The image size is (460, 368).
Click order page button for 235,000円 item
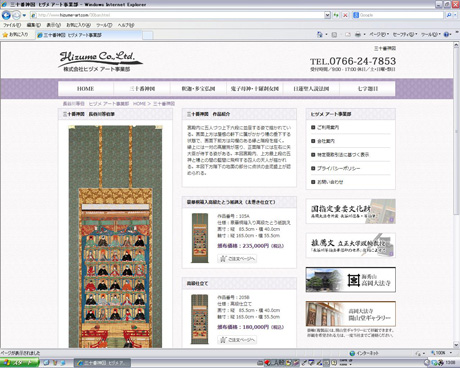[x=237, y=259]
